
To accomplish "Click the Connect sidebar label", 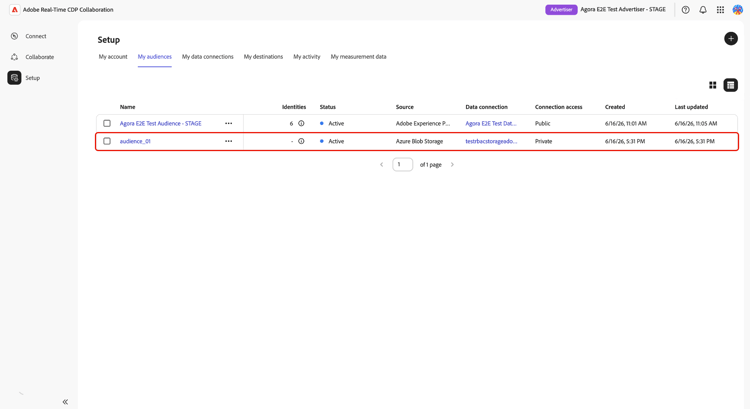I will click(x=36, y=36).
